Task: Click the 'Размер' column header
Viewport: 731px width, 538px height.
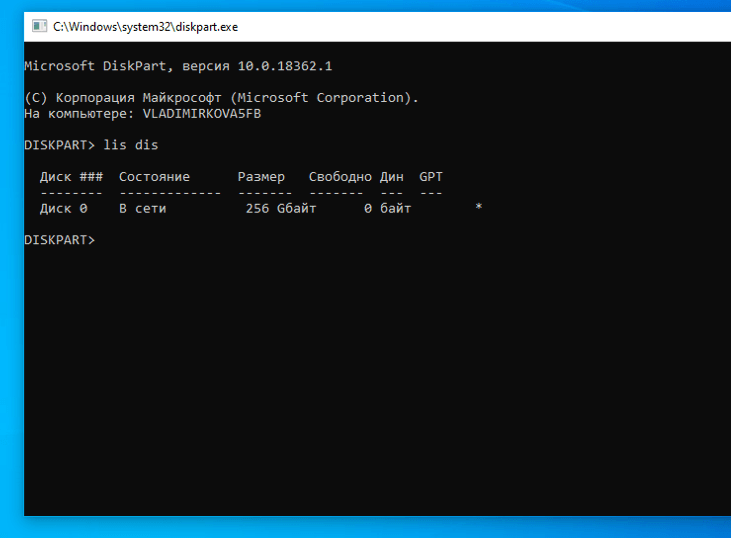Action: click(x=261, y=177)
